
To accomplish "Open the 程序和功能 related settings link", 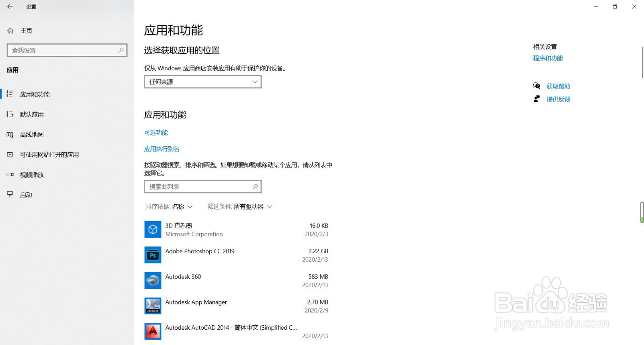I will click(x=548, y=58).
